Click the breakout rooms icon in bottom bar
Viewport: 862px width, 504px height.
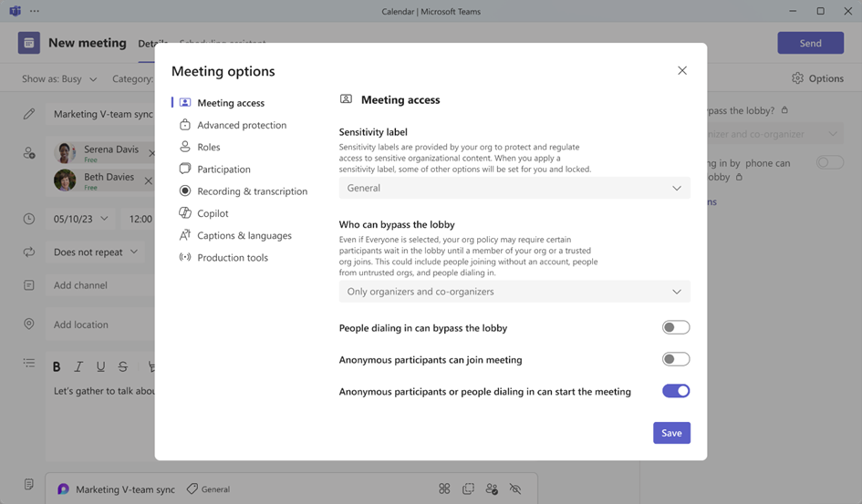click(468, 489)
